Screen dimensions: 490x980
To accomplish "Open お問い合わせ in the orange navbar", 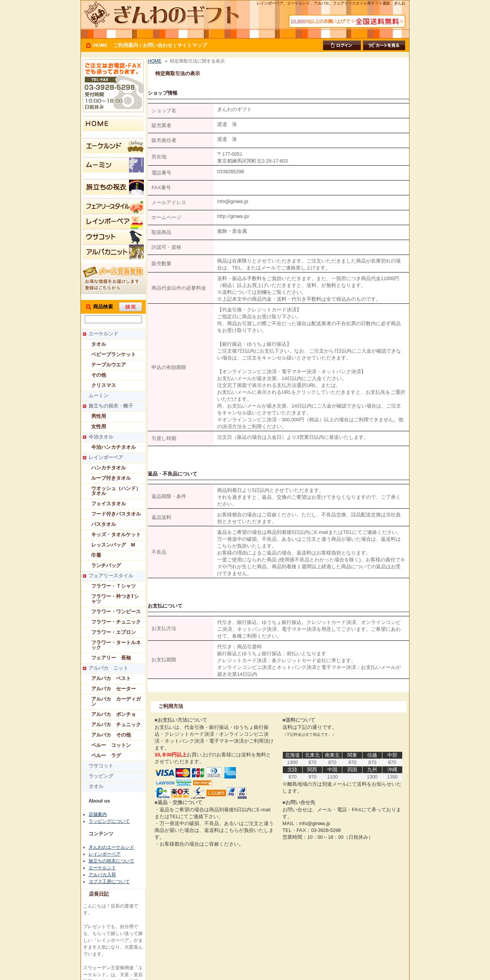I will pos(158,45).
